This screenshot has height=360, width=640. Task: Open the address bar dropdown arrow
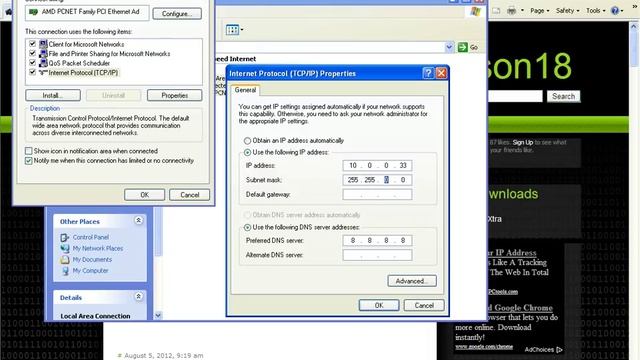(449, 47)
